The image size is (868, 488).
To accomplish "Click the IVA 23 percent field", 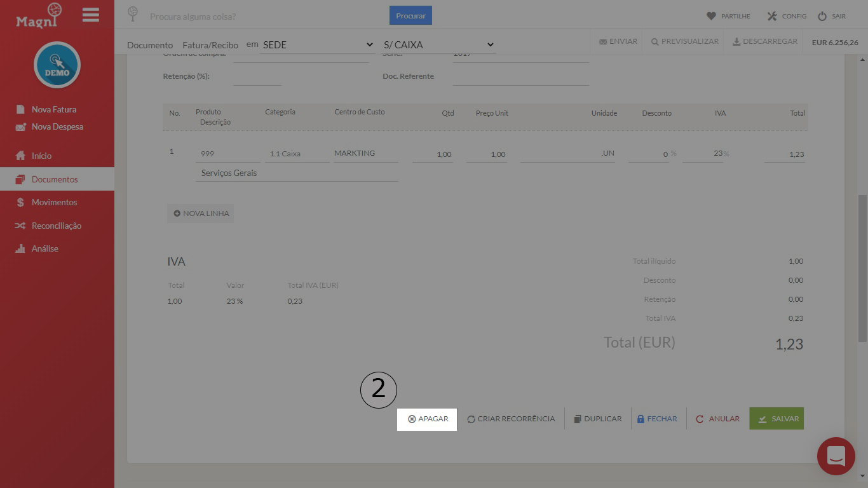I will (x=703, y=154).
